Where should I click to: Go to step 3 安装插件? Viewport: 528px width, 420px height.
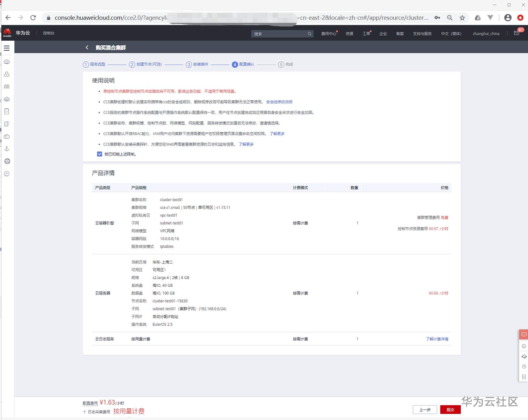pos(197,64)
